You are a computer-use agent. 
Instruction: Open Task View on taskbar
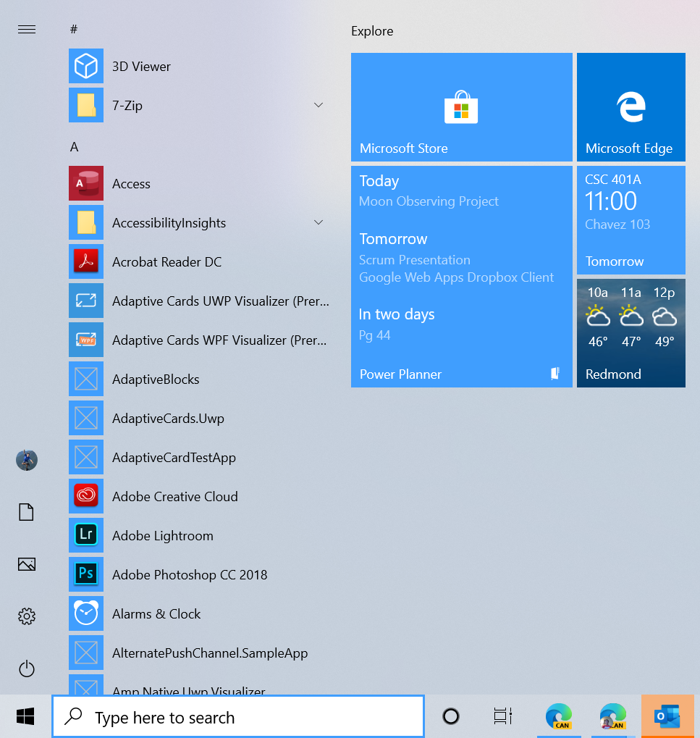click(503, 716)
